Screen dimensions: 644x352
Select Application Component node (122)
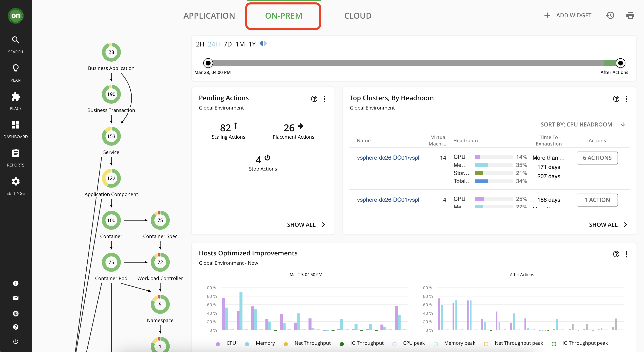click(111, 178)
